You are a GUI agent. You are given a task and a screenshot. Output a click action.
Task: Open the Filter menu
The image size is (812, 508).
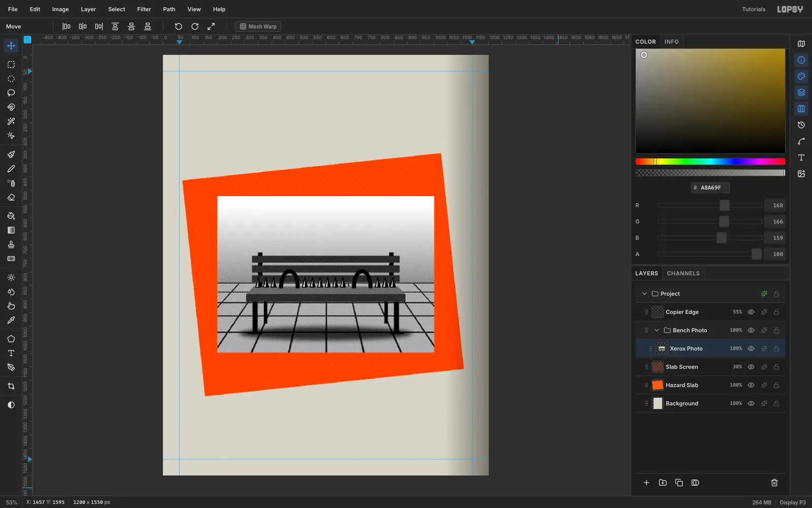[144, 9]
